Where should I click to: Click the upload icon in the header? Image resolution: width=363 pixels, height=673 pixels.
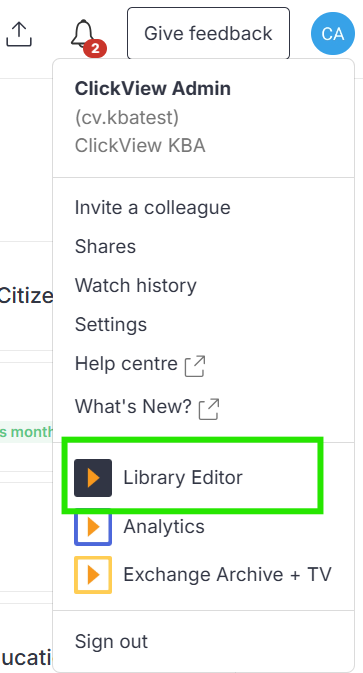pyautogui.click(x=19, y=34)
